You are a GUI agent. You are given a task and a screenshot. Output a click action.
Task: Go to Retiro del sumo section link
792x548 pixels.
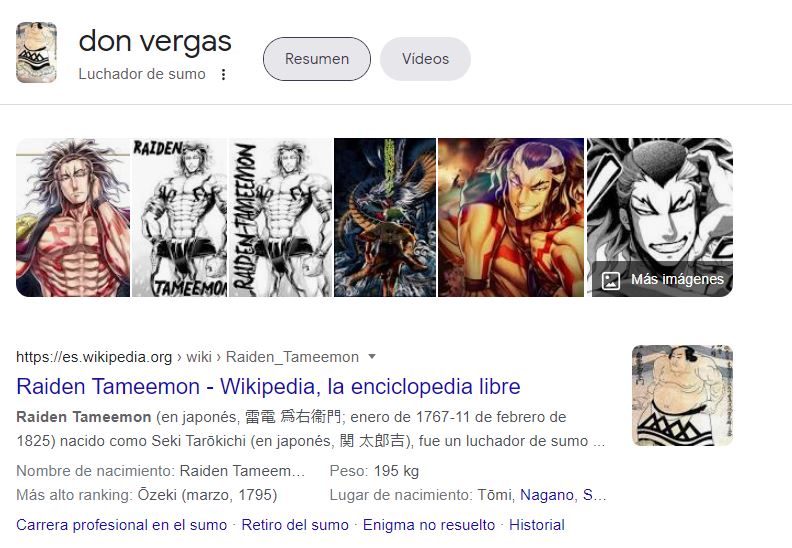coord(295,525)
